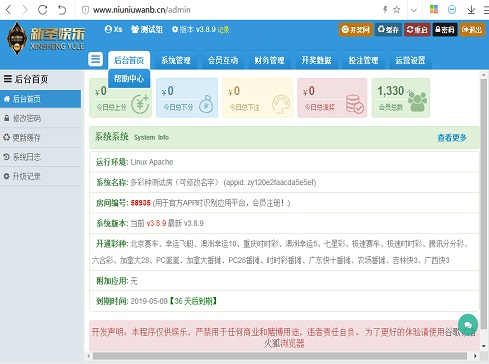Click the horizontal scrollbar track thumb
The image size is (489, 364).
tap(280, 356)
